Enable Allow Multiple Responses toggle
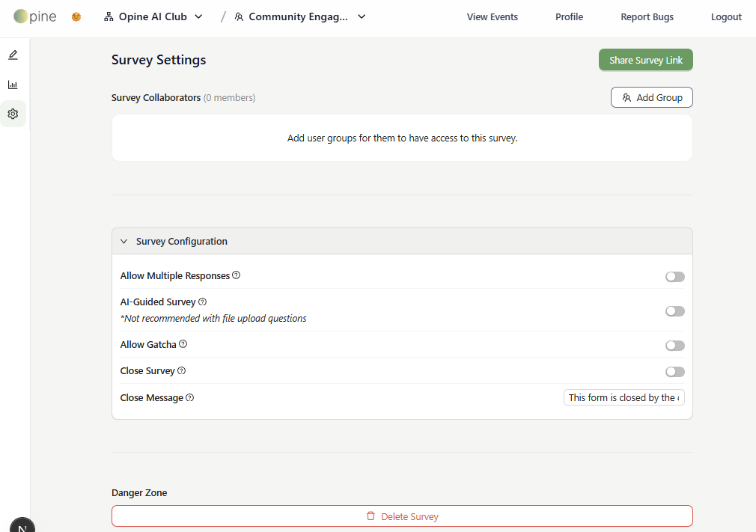 tap(675, 277)
